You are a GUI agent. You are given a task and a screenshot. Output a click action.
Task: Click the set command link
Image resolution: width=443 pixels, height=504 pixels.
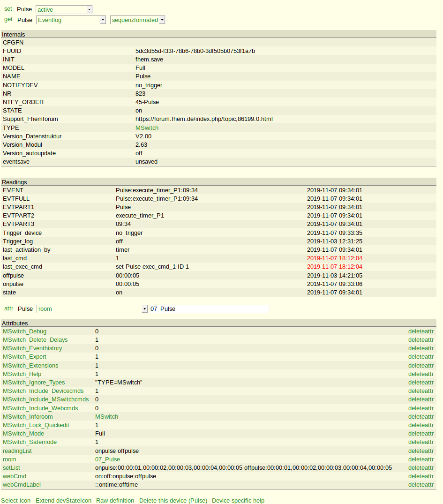coord(8,9)
